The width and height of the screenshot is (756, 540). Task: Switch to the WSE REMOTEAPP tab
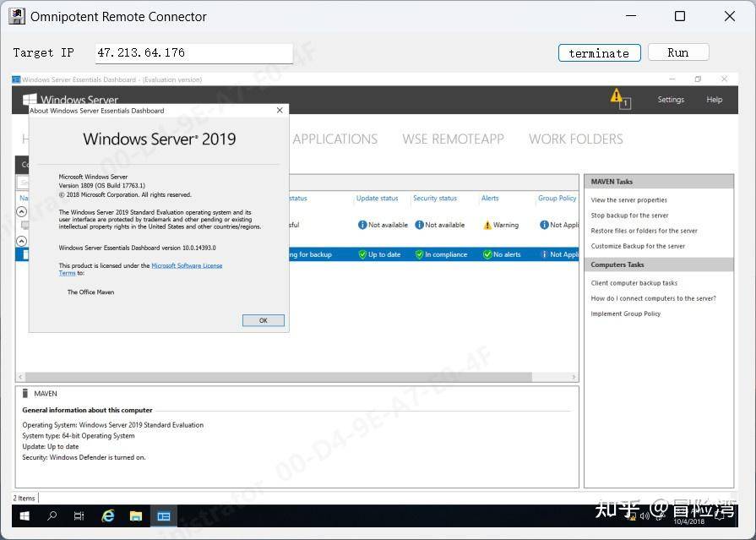[x=454, y=139]
